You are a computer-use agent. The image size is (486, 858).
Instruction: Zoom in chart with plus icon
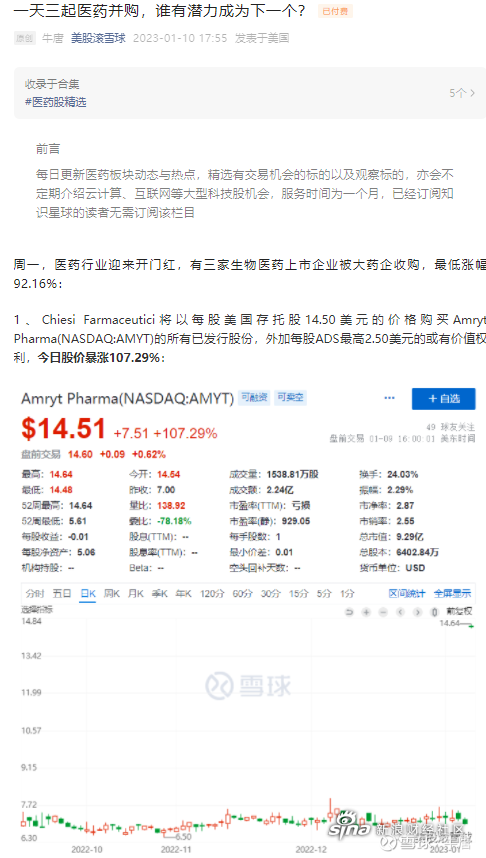pyautogui.click(x=366, y=612)
